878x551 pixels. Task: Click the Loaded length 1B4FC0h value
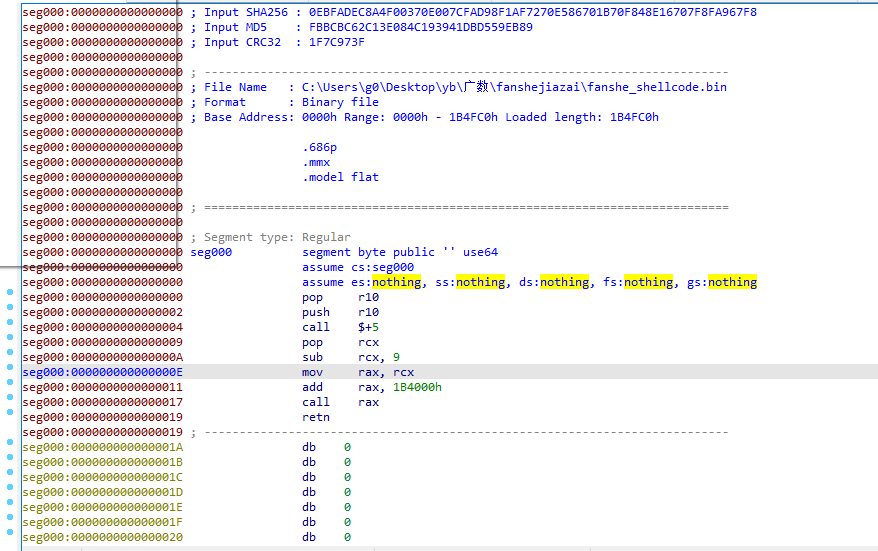634,118
